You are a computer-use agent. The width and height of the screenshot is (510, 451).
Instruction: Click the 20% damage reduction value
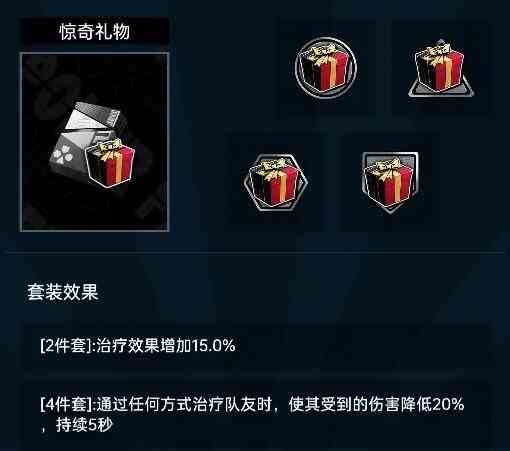[448, 404]
